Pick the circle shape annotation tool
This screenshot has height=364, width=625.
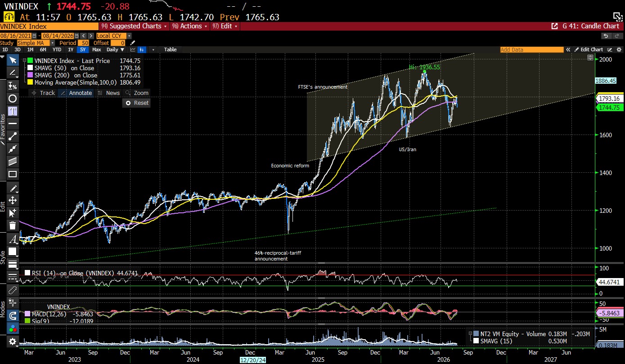click(x=13, y=98)
